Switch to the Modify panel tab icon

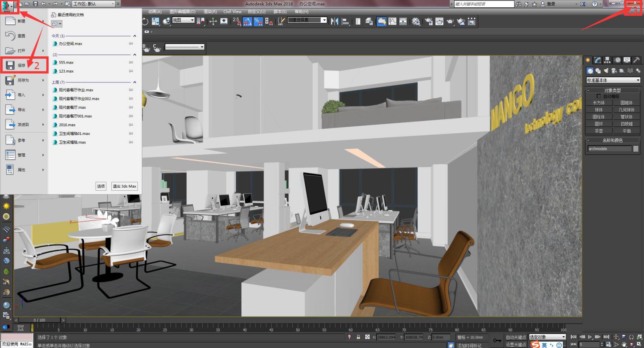598,60
